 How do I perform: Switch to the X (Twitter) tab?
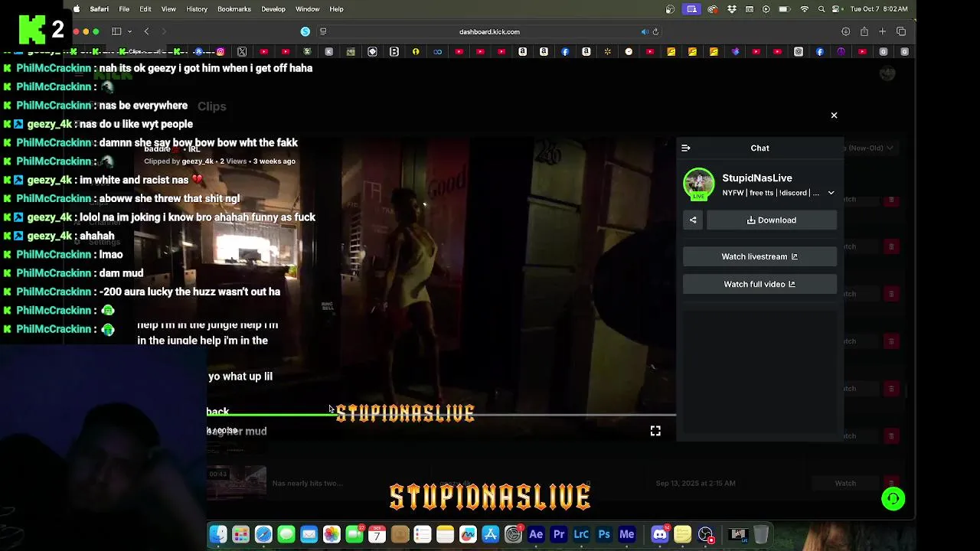coord(242,52)
